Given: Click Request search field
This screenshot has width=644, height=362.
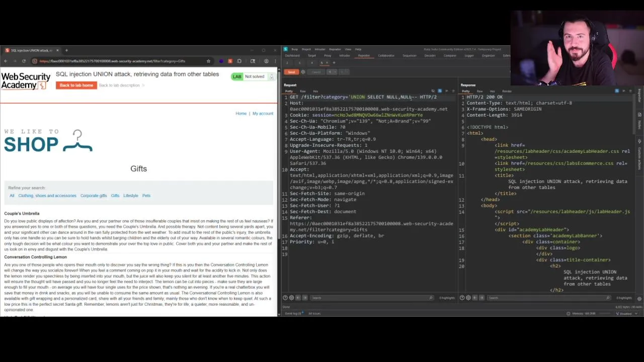Looking at the screenshot, I should click(371, 298).
